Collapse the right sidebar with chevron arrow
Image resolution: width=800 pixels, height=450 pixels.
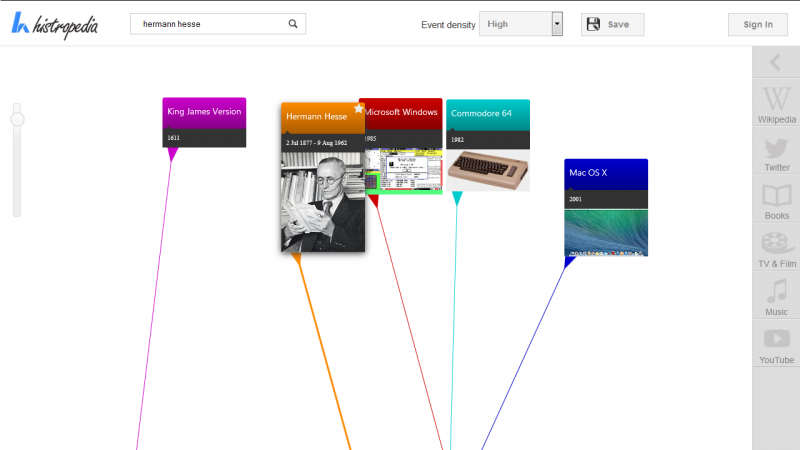tap(776, 63)
